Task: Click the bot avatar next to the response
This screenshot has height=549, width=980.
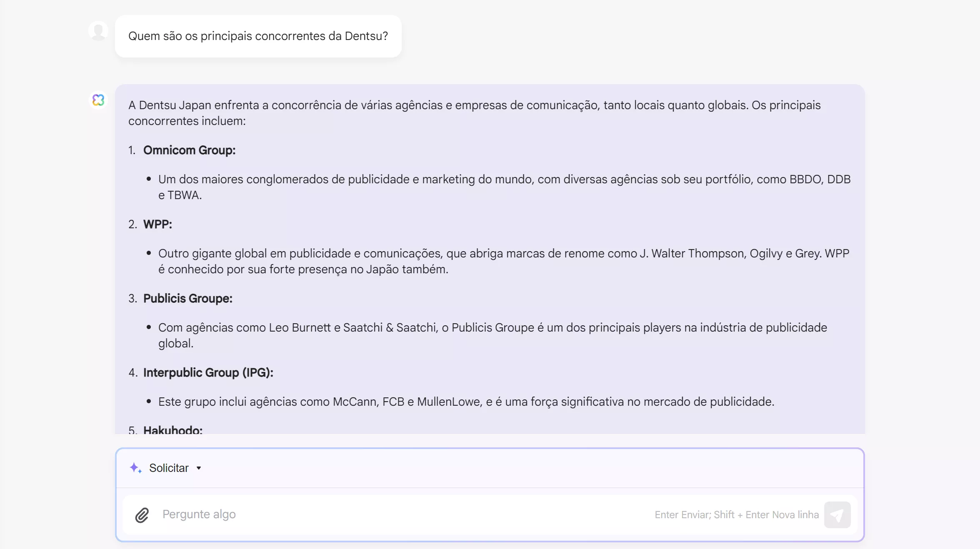Action: point(98,100)
